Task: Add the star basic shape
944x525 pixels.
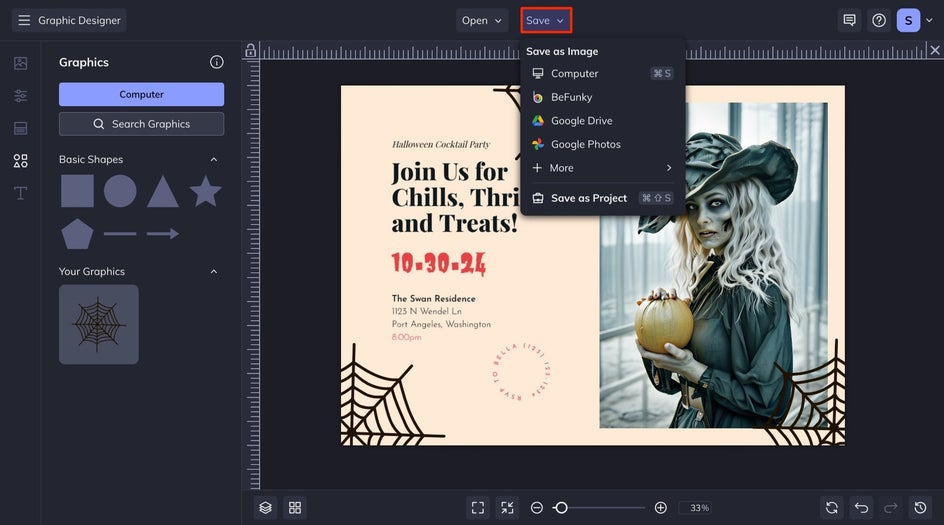Action: coord(205,191)
